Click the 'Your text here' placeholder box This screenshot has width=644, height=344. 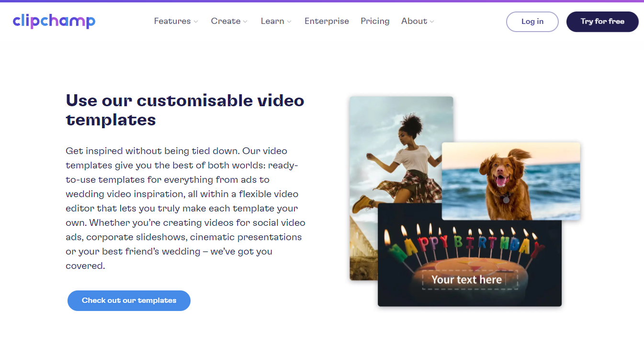click(470, 280)
